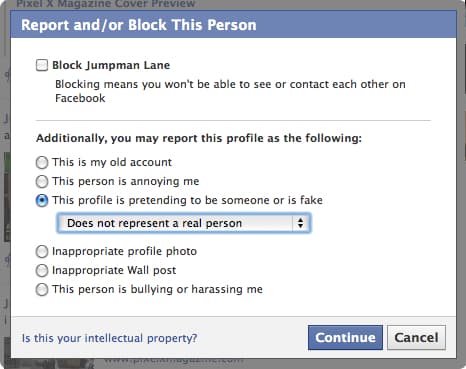The width and height of the screenshot is (466, 369).
Task: Select "This is my old account" radio
Action: tap(42, 163)
